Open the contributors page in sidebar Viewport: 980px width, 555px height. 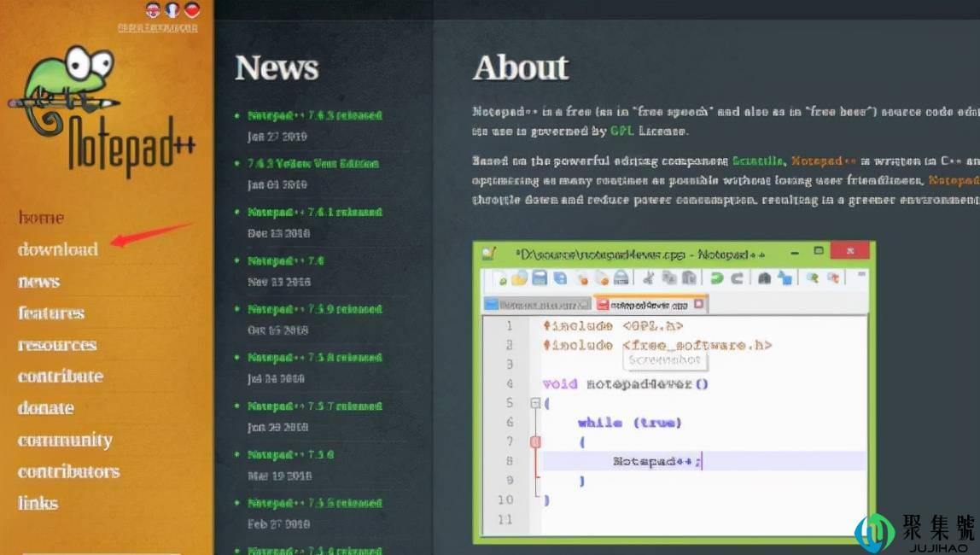point(68,471)
